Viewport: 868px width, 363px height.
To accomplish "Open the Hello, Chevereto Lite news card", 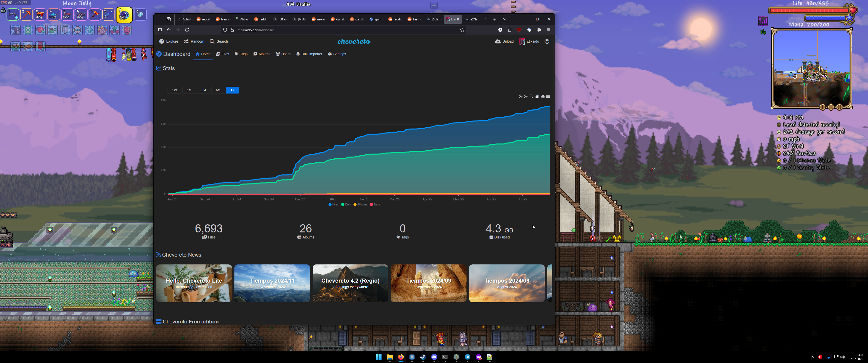I will pyautogui.click(x=194, y=283).
